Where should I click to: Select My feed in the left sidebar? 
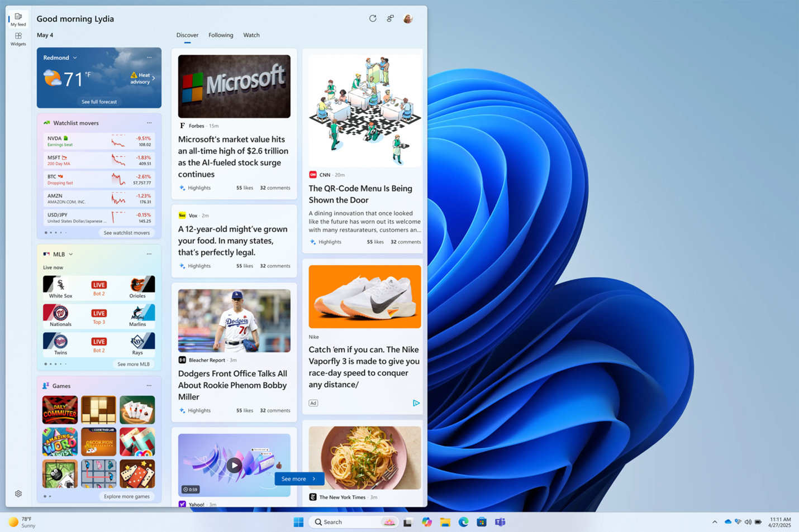tap(18, 18)
